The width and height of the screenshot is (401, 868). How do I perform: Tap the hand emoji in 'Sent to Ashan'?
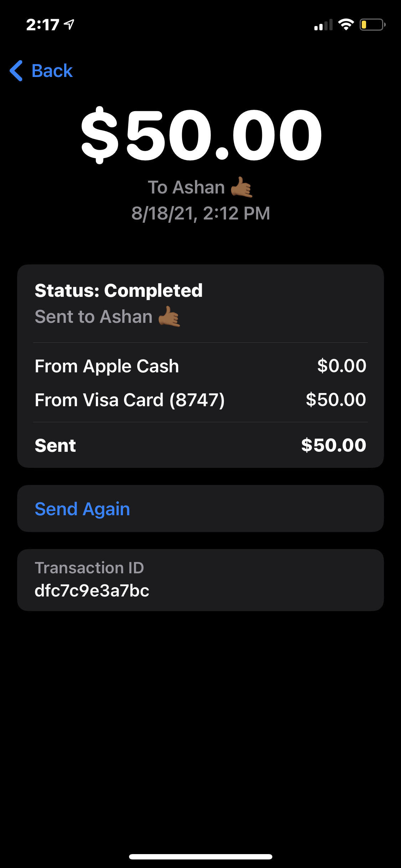[x=169, y=317]
